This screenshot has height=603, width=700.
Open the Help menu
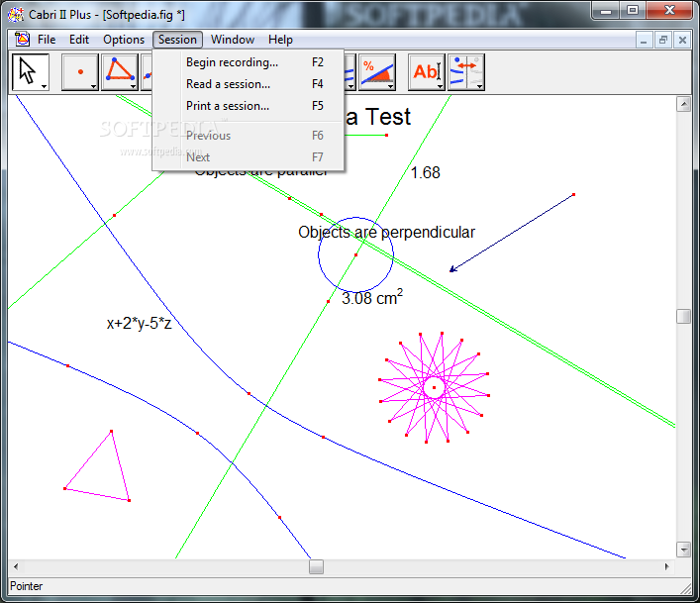[x=280, y=40]
